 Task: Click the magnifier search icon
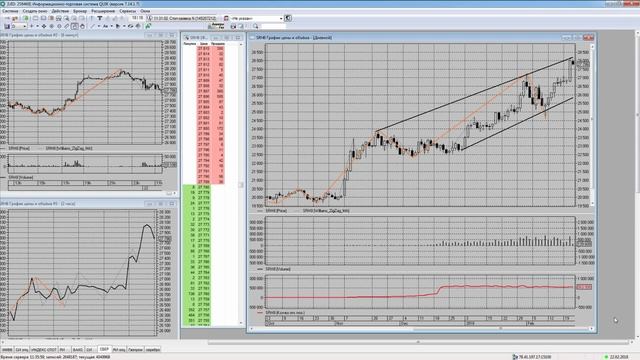(x=256, y=26)
